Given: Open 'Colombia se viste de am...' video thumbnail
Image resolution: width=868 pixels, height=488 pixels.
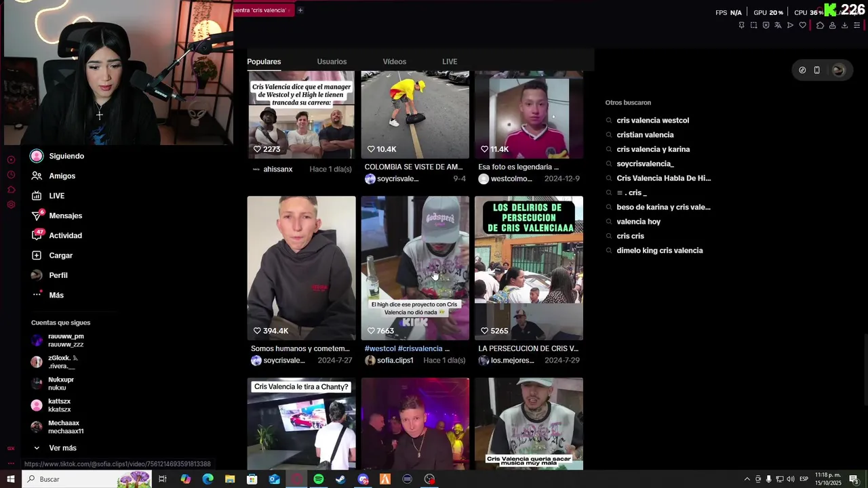Looking at the screenshot, I should click(x=415, y=115).
